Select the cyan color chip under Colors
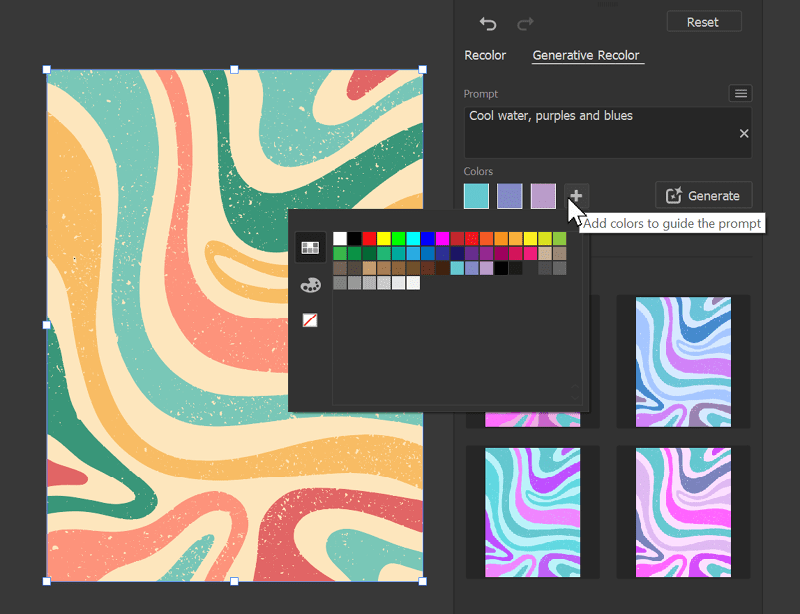This screenshot has height=614, width=800. coord(476,196)
